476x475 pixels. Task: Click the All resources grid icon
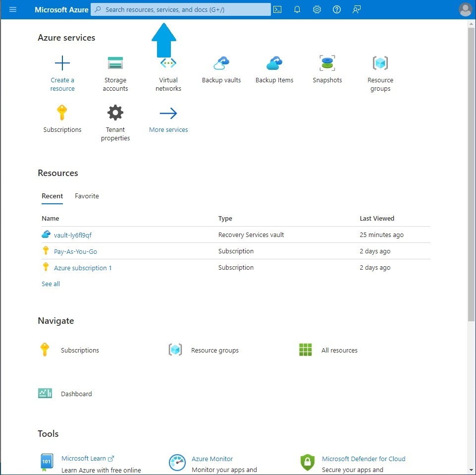[306, 350]
